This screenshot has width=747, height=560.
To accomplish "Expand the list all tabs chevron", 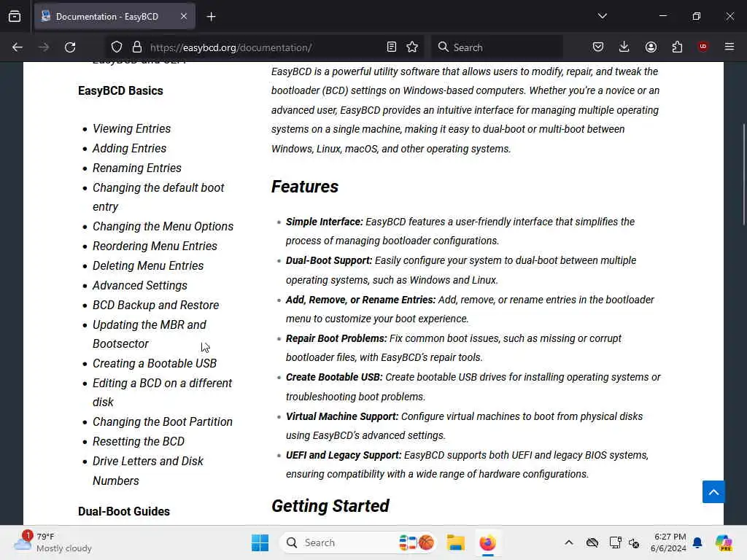I will click(x=602, y=16).
